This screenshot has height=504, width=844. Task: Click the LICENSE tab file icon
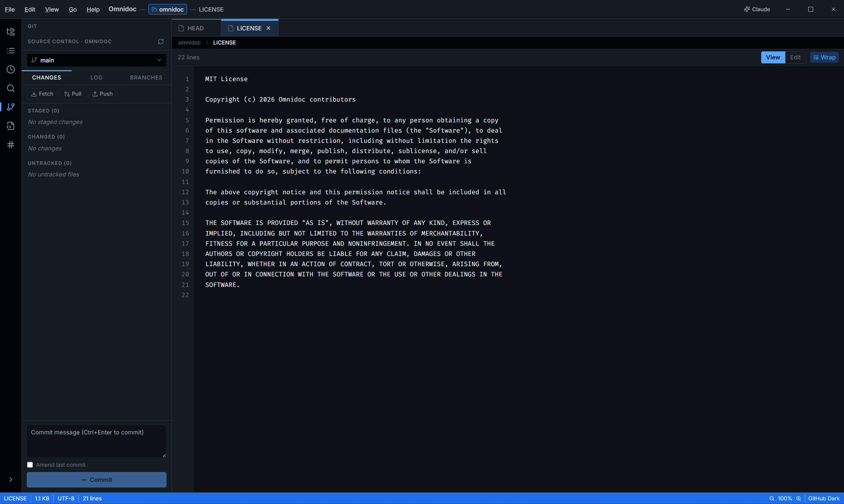tap(231, 28)
